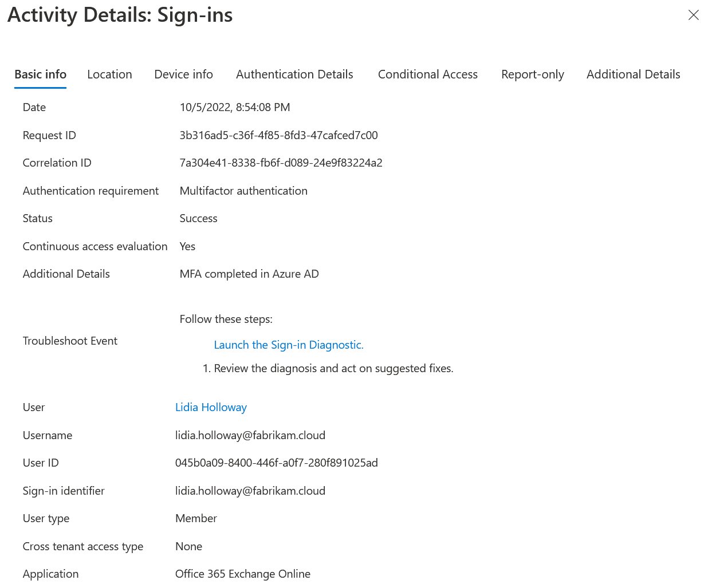Click the sign-in Date value
The height and width of the screenshot is (588, 712).
235,107
